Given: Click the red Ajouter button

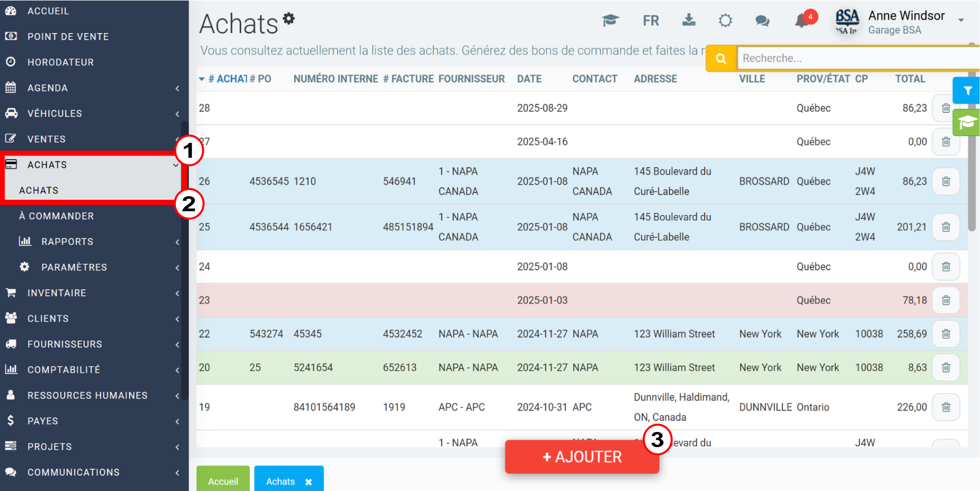Looking at the screenshot, I should point(582,457).
